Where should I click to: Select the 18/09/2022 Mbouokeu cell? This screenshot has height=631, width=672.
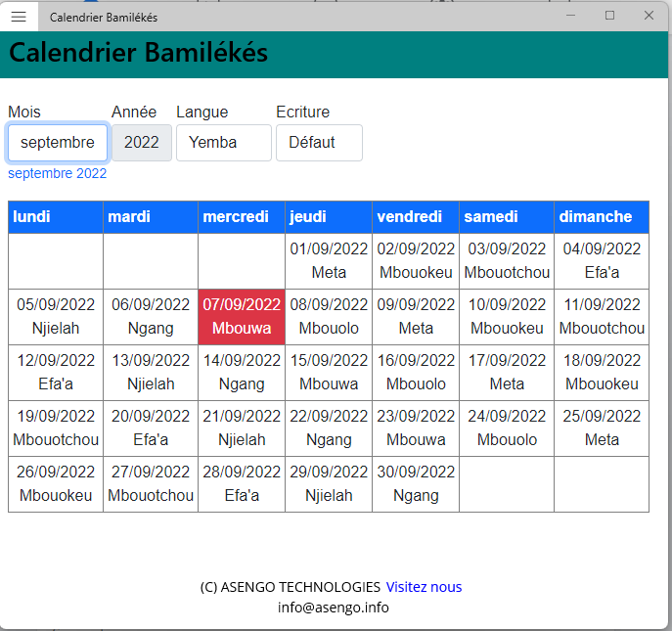point(602,373)
